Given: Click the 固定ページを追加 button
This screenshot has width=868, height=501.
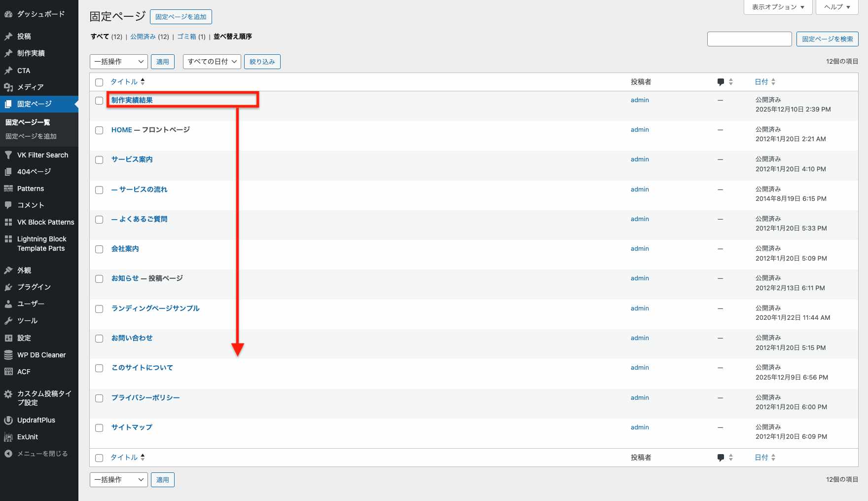Looking at the screenshot, I should [x=181, y=16].
